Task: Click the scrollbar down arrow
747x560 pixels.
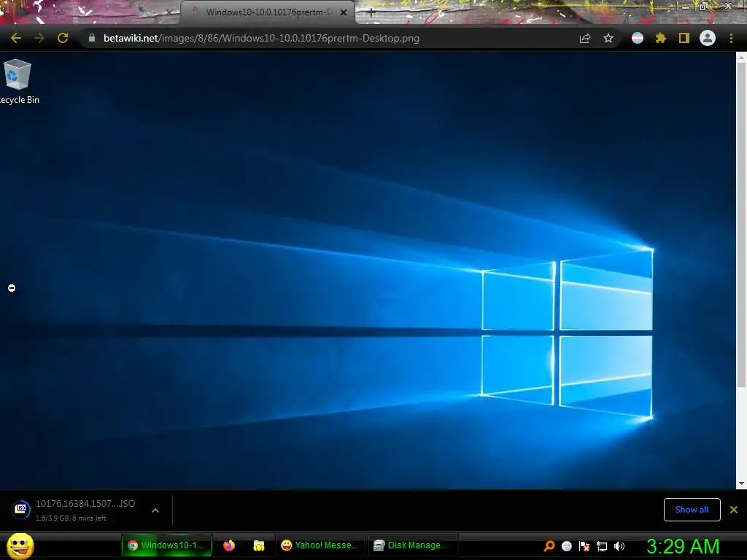Action: pos(741,483)
